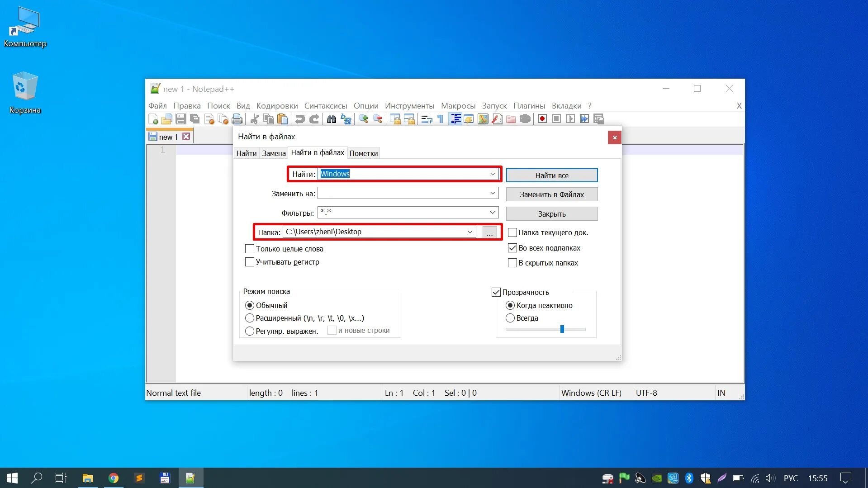Viewport: 868px width, 488px height.
Task: Click the Word Wrap toolbar icon
Action: click(x=427, y=119)
